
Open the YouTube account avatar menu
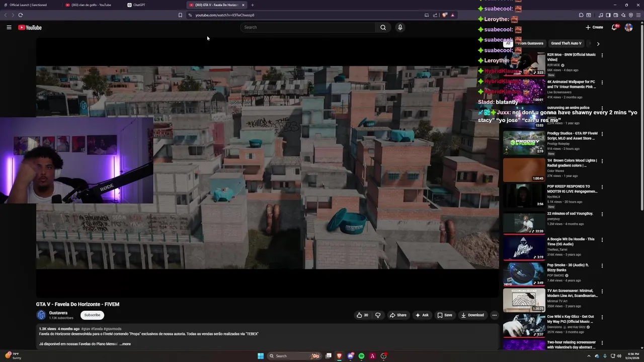tap(628, 28)
